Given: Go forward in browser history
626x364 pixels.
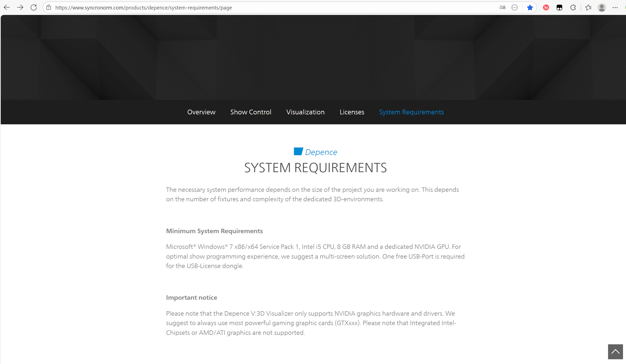Looking at the screenshot, I should 20,7.
